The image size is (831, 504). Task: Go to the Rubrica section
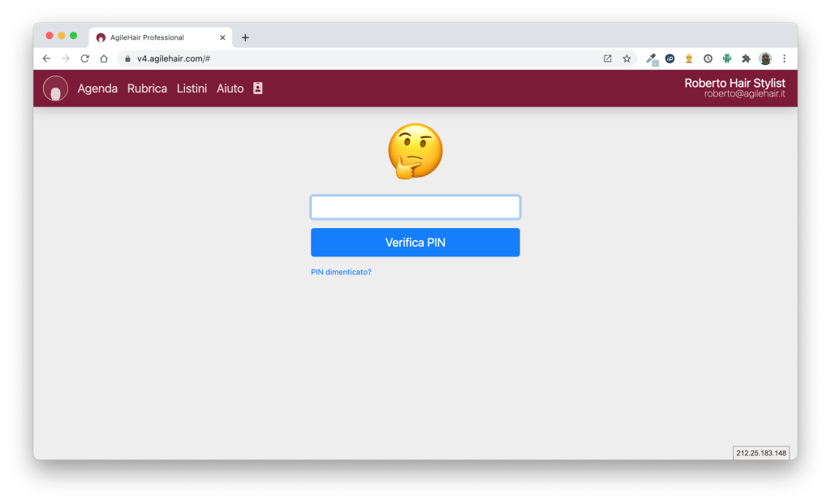pyautogui.click(x=147, y=88)
